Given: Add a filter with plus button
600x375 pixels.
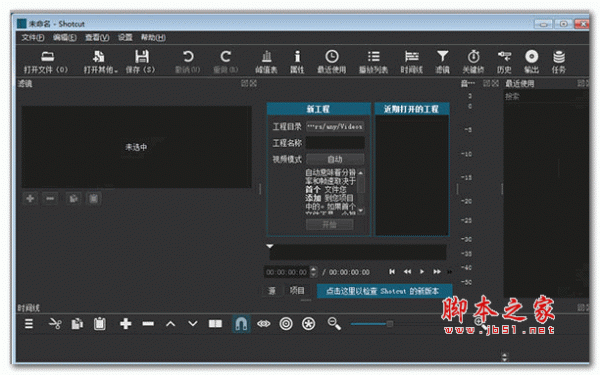Looking at the screenshot, I should [x=30, y=198].
